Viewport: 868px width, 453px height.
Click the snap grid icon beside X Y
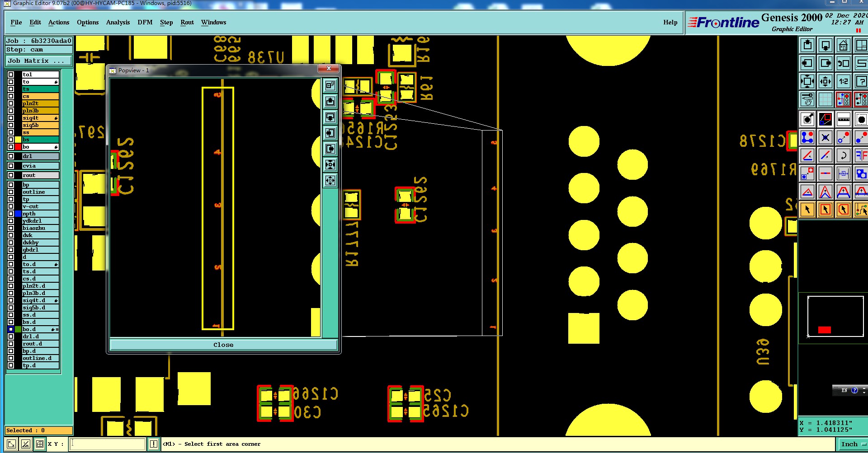40,444
